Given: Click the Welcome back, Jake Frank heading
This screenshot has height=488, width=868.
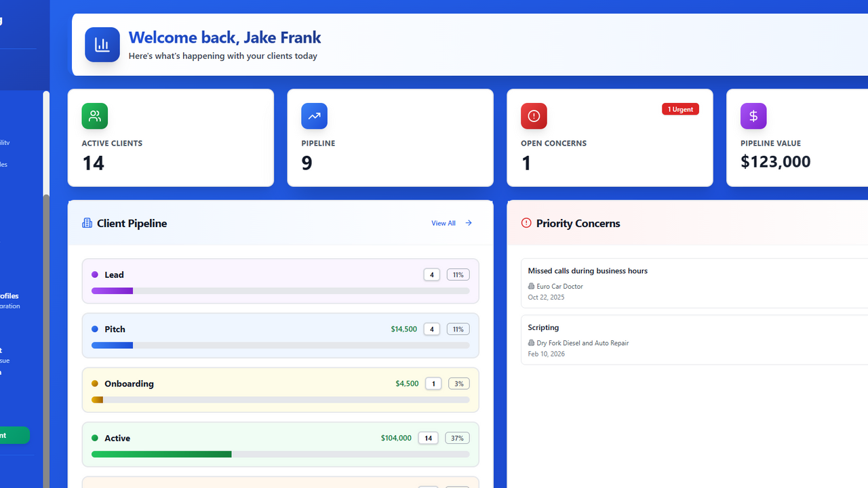Looking at the screenshot, I should click(x=225, y=37).
